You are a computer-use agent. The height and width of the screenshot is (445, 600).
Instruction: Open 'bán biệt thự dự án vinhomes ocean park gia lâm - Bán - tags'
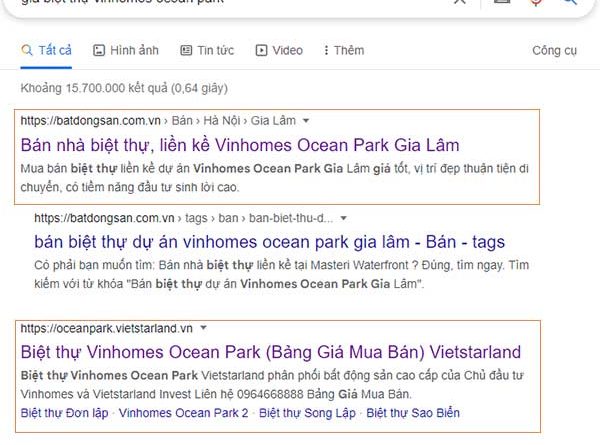point(269,242)
